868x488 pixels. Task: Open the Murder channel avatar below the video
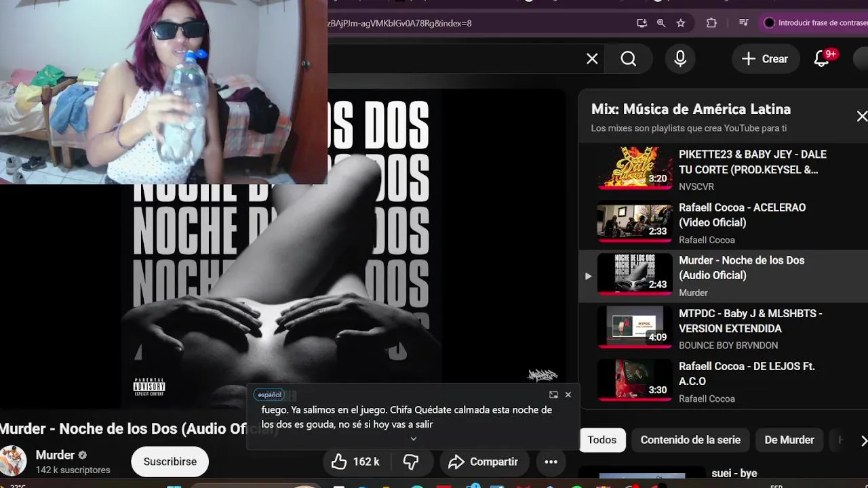pos(13,461)
